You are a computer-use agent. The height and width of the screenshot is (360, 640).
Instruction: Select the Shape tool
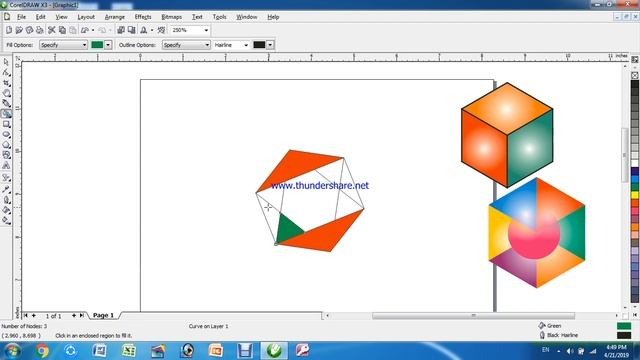tap(6, 73)
